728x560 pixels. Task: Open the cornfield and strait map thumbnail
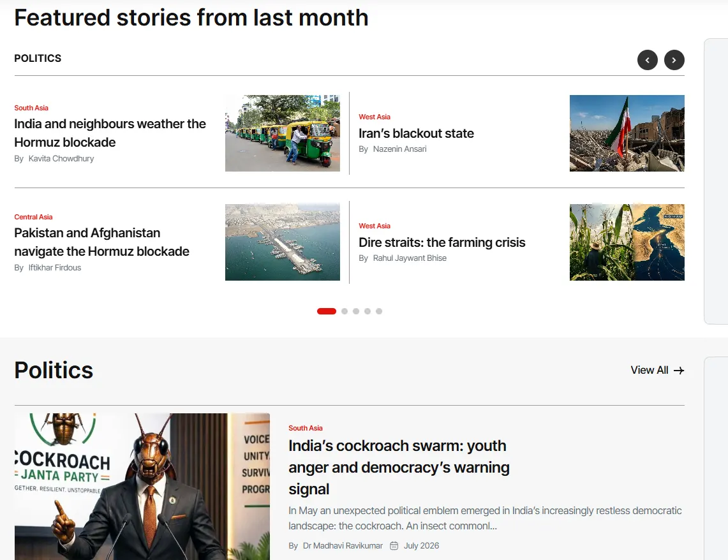click(x=627, y=242)
